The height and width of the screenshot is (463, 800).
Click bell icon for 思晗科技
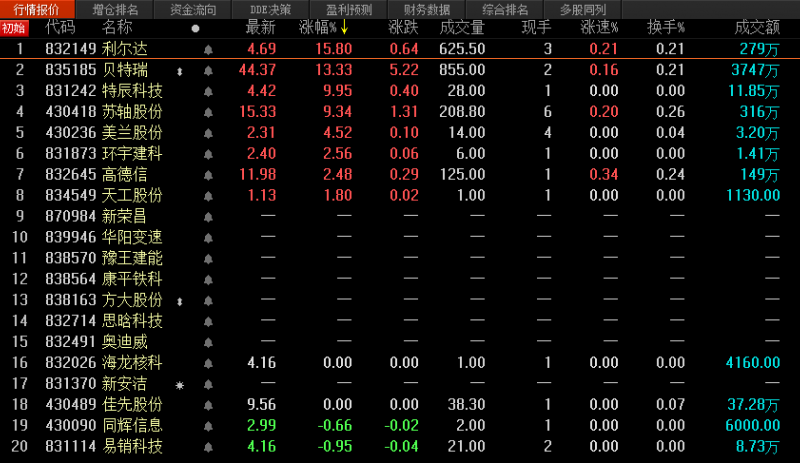[208, 322]
